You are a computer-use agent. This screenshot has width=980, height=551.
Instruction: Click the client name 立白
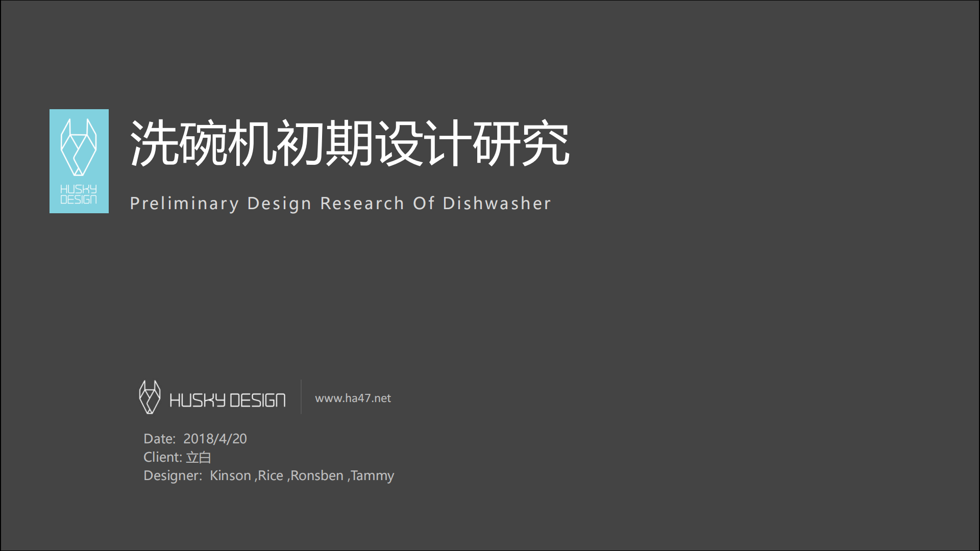click(199, 457)
